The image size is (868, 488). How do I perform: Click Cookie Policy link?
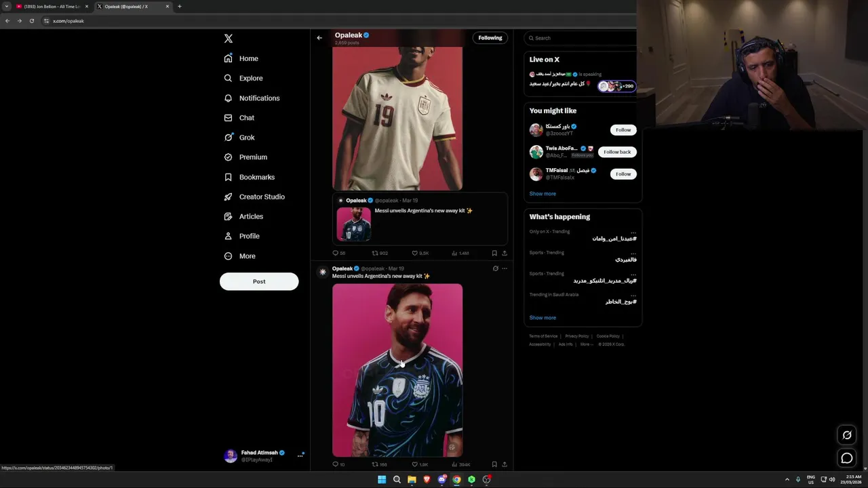click(x=608, y=336)
